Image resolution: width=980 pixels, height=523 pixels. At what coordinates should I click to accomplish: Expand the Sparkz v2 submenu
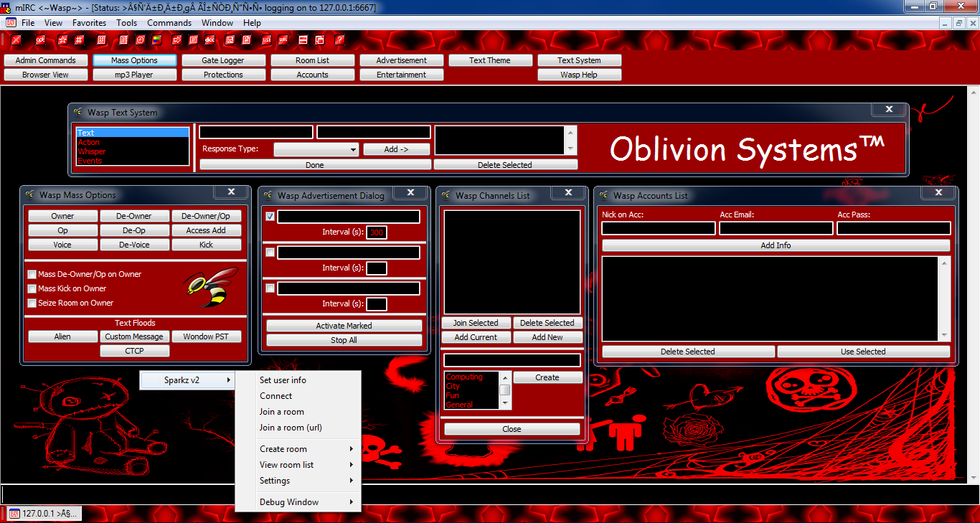[188, 380]
